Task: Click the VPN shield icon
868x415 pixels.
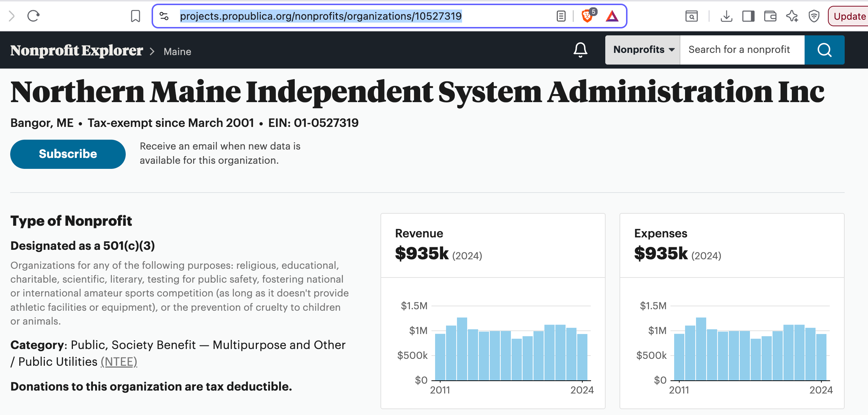Action: click(814, 16)
